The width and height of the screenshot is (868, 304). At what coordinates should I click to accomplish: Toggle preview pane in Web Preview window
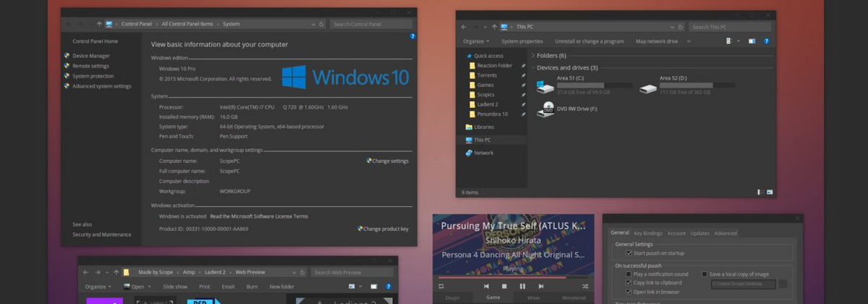[x=373, y=287]
